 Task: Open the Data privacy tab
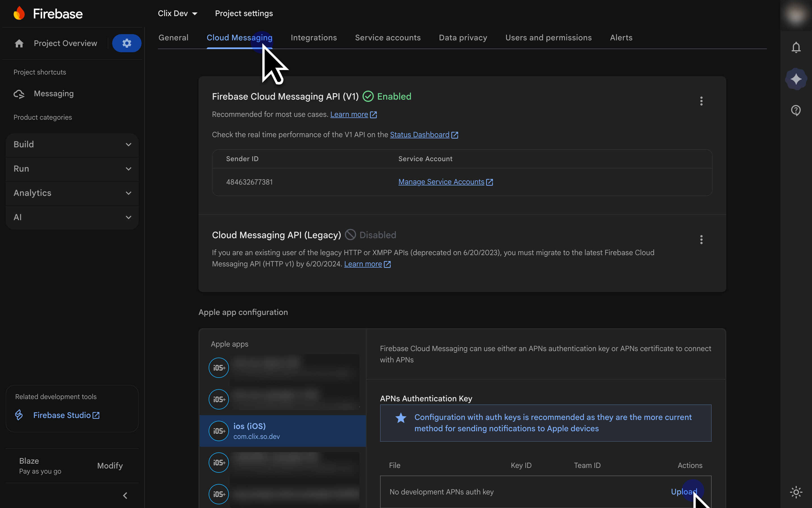[463, 38]
